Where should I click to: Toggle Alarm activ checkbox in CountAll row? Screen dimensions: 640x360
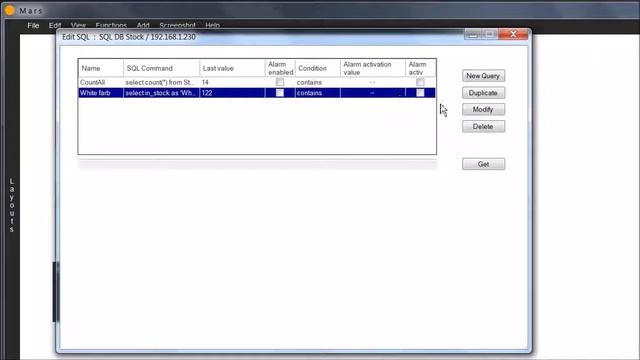pos(420,82)
